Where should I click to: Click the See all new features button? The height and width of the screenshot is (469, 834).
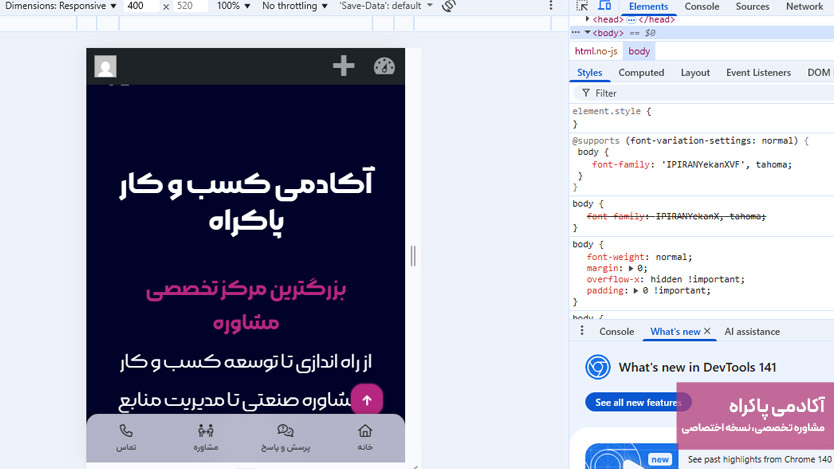click(638, 403)
